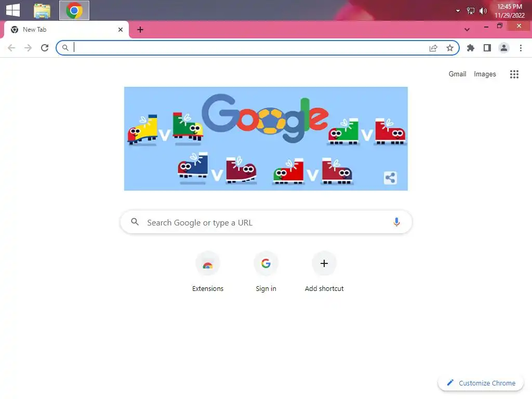
Task: Expand the tab search chevron
Action: (467, 30)
